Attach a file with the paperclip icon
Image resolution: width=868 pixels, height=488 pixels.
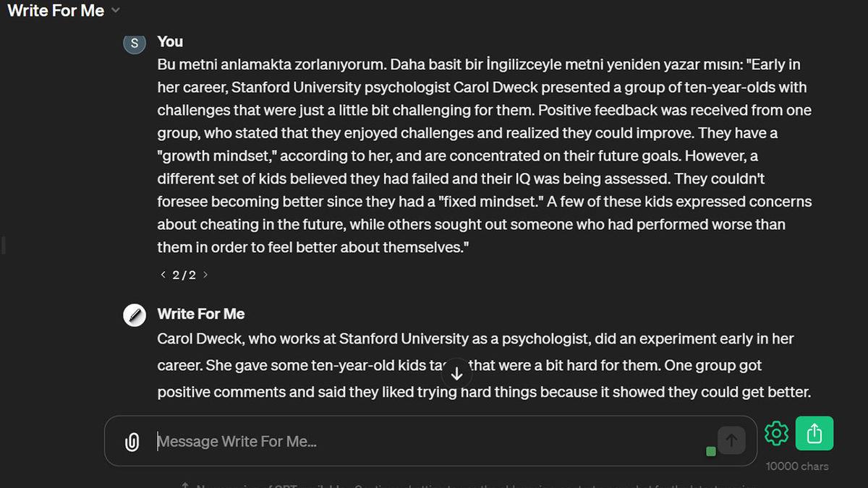click(x=132, y=442)
